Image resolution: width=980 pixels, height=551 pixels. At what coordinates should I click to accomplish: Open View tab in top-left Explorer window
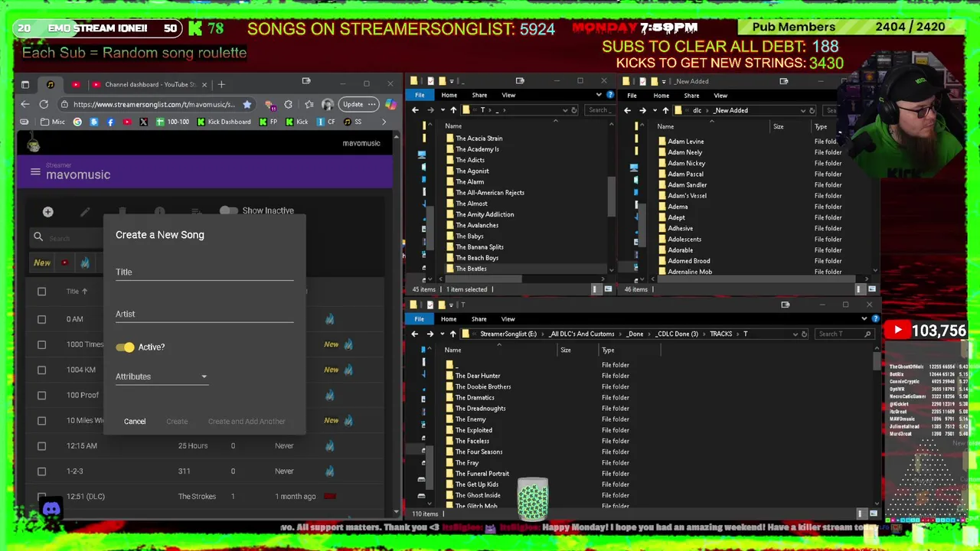pyautogui.click(x=508, y=95)
